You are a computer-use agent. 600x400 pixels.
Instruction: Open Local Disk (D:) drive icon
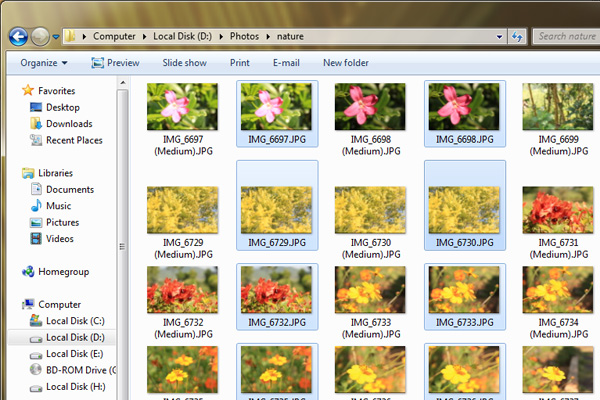click(36, 338)
